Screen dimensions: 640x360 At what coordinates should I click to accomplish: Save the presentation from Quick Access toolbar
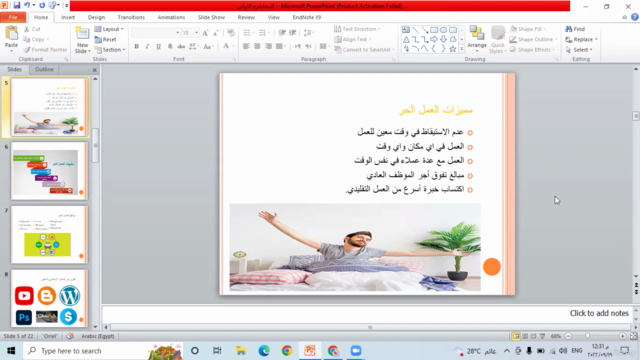coord(16,6)
